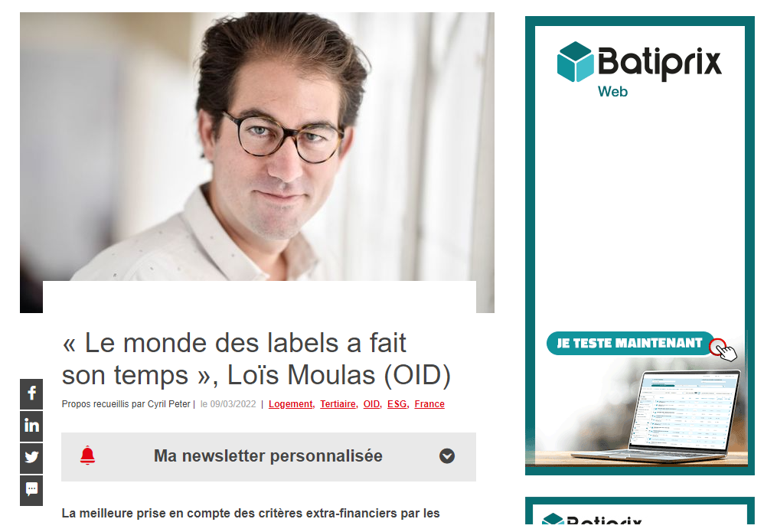Expand Ma newsletter personnalisée panel
764x532 pixels.
click(x=269, y=457)
